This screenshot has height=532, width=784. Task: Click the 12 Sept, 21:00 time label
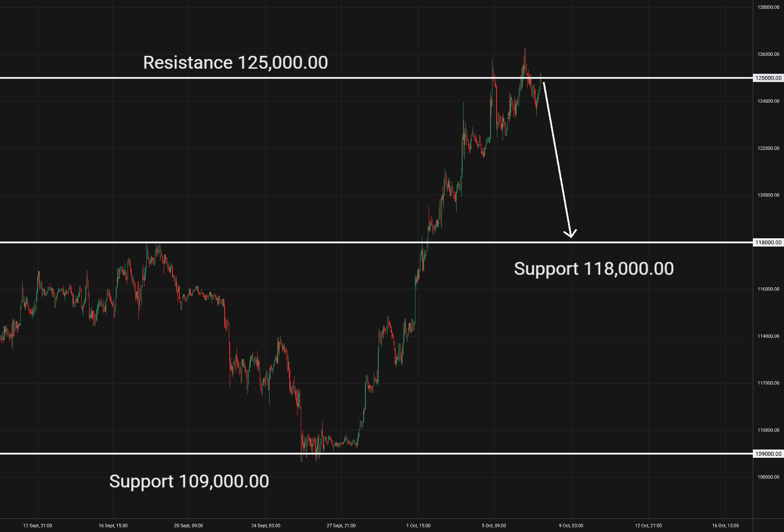[38, 526]
